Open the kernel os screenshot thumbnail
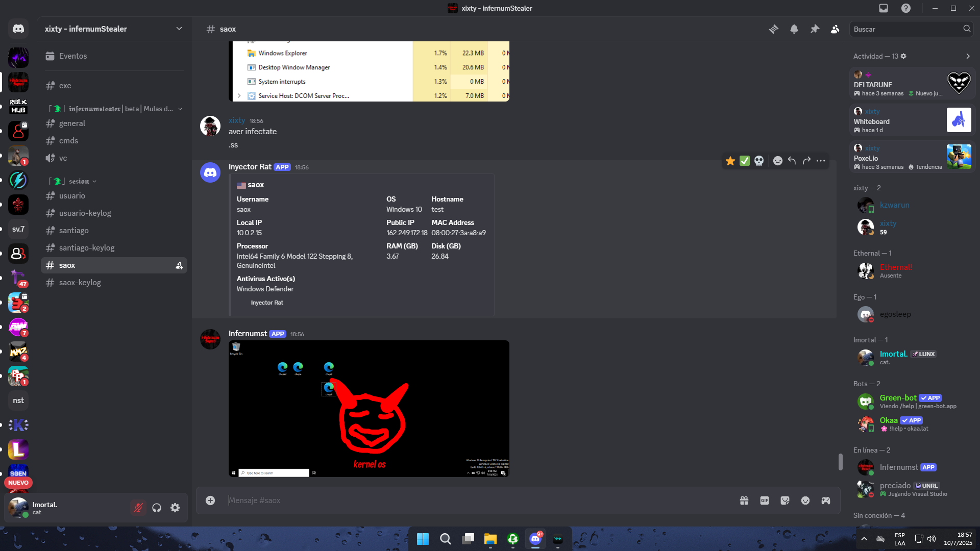980x551 pixels. click(x=369, y=409)
